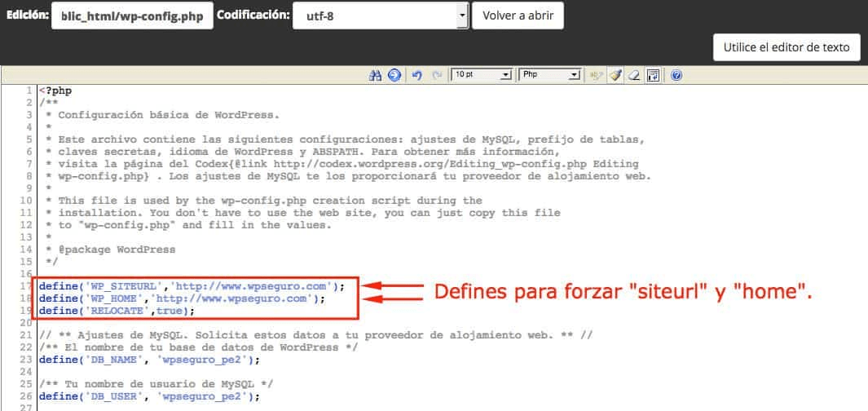This screenshot has width=868, height=411.
Task: Toggle syntax highlighting brush icon
Action: click(615, 75)
